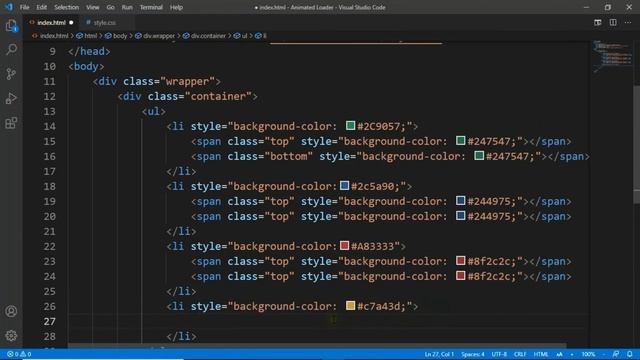Click the #8f2c2c swatch on line 23
640x360 pixels.
click(460, 260)
